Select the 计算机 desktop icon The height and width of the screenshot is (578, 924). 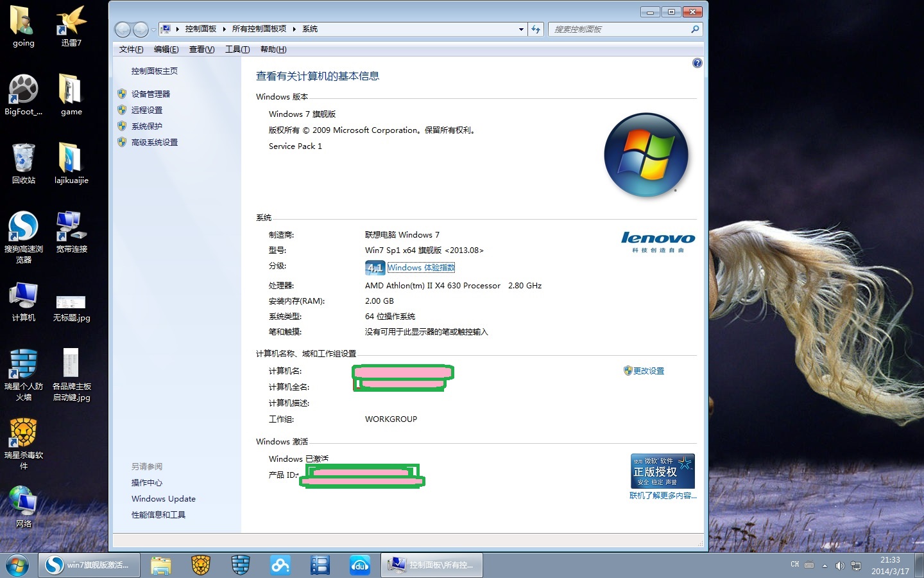coord(23,301)
